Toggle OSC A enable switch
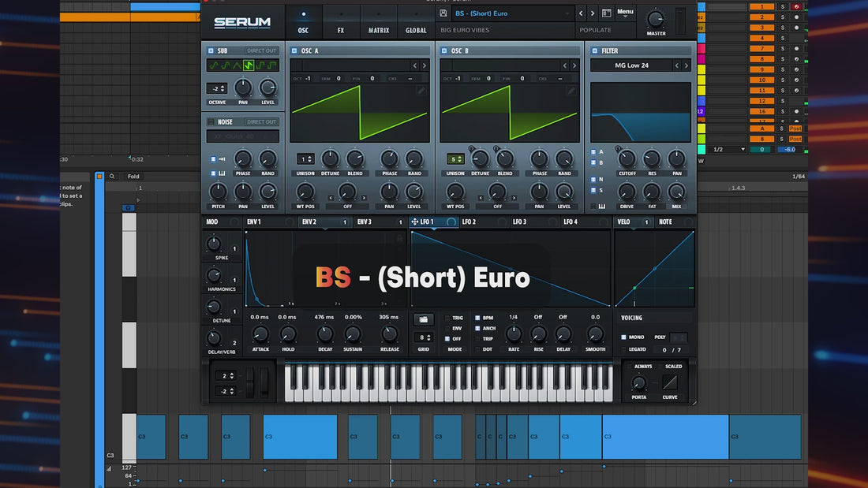 pos(294,51)
